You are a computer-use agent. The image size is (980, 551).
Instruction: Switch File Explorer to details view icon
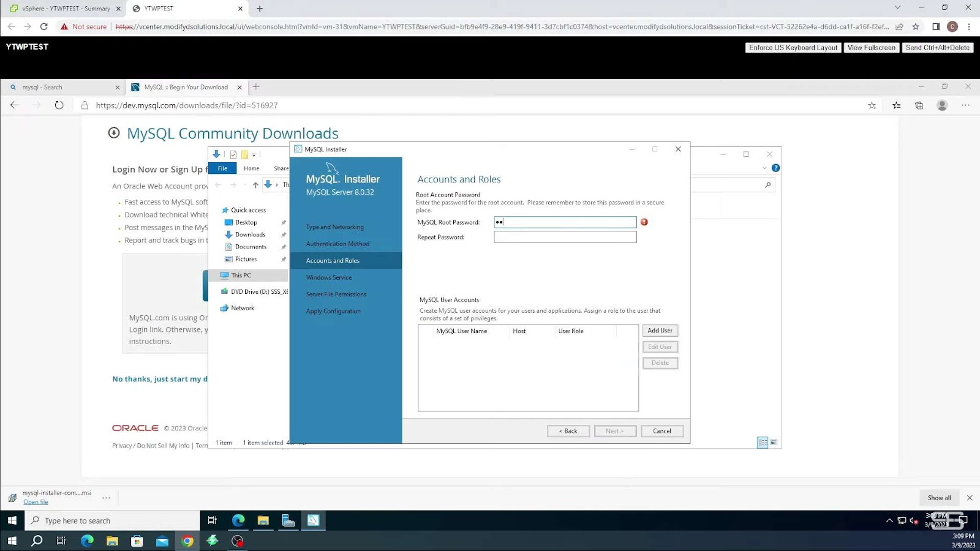click(763, 442)
